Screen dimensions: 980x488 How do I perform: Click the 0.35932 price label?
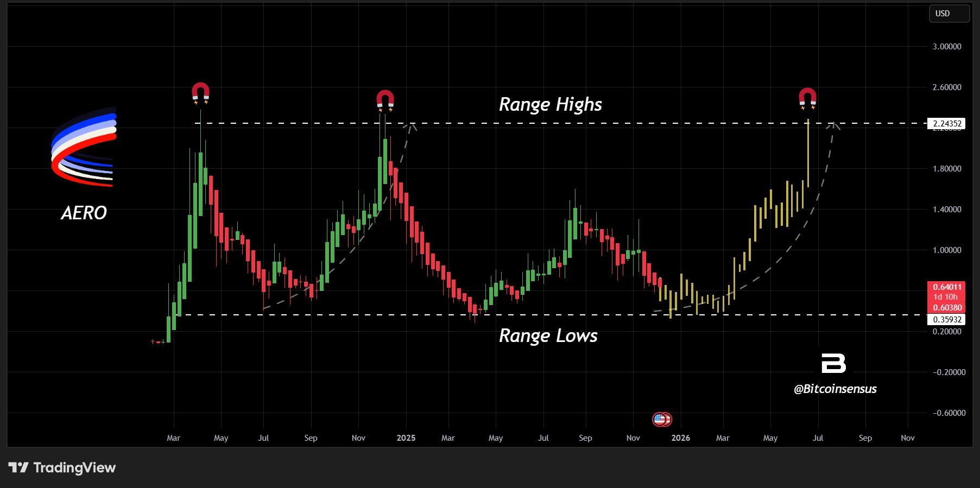tap(947, 320)
